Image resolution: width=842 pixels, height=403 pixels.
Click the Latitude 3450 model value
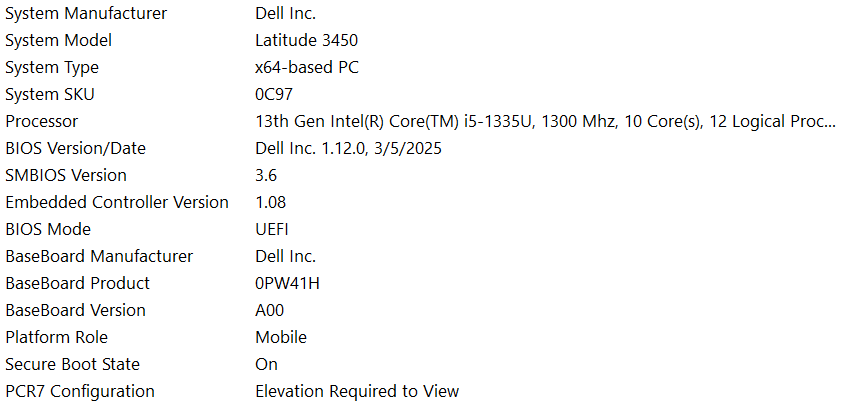(x=306, y=41)
